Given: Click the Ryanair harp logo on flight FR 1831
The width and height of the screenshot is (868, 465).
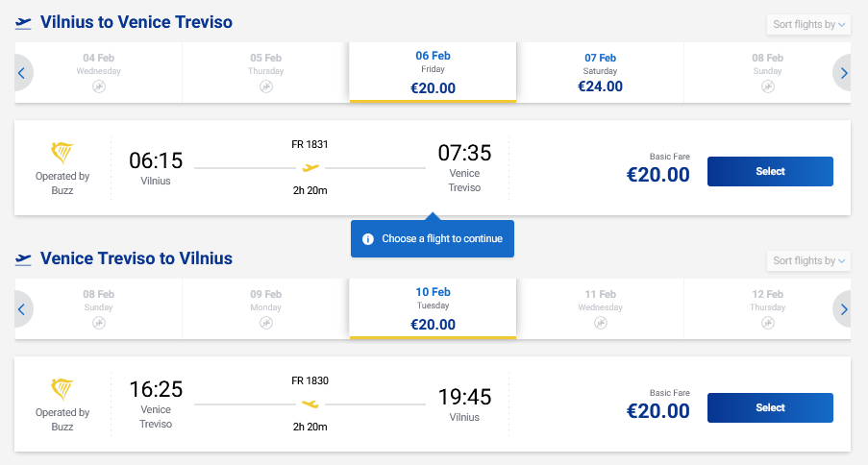Looking at the screenshot, I should (62, 154).
